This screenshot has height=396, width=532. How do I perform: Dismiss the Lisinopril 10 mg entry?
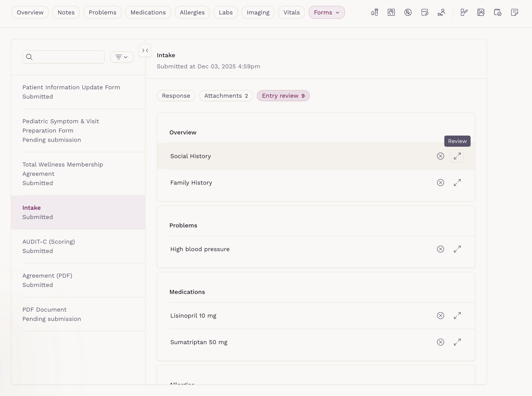440,316
